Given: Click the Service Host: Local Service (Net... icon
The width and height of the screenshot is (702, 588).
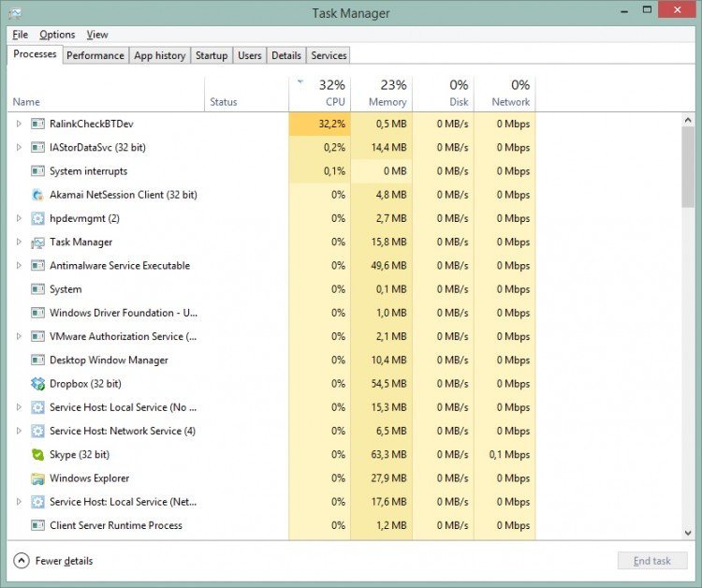Looking at the screenshot, I should pos(37,502).
